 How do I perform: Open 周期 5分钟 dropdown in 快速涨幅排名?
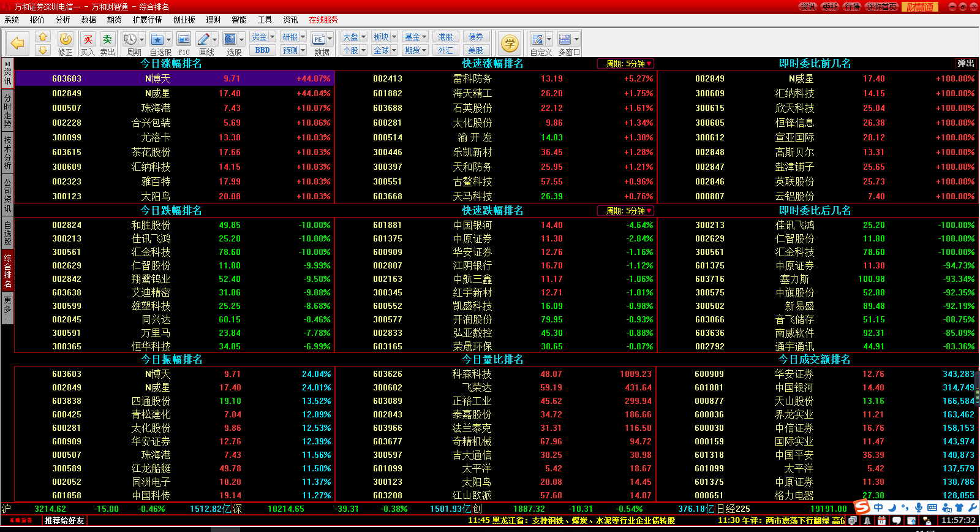click(625, 64)
